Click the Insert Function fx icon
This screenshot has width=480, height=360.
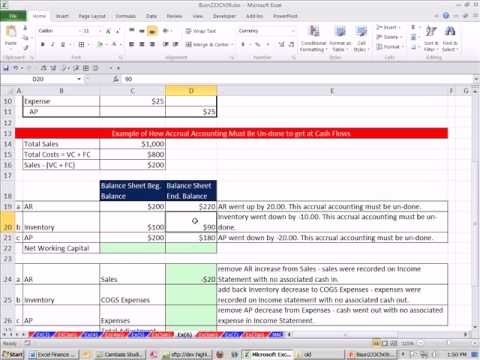coord(116,79)
